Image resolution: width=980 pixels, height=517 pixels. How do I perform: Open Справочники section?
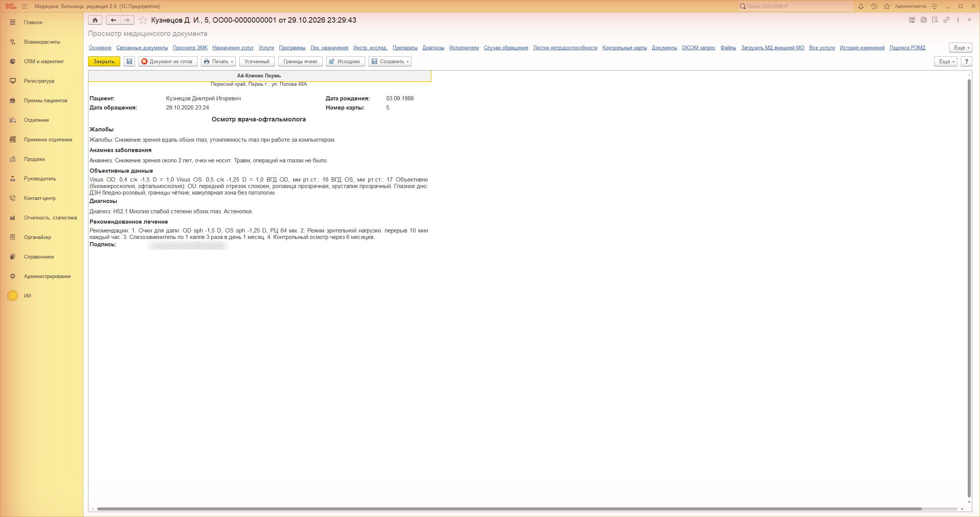point(41,257)
